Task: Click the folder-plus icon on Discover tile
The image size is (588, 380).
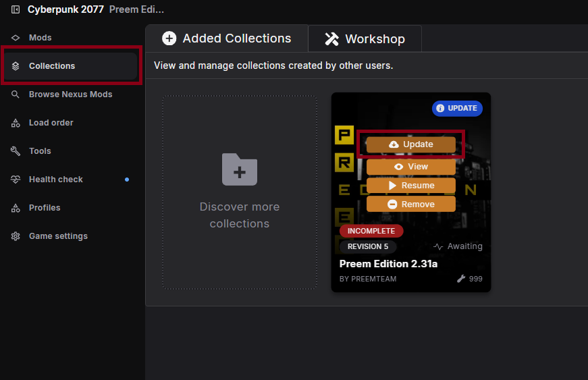Action: tap(240, 169)
